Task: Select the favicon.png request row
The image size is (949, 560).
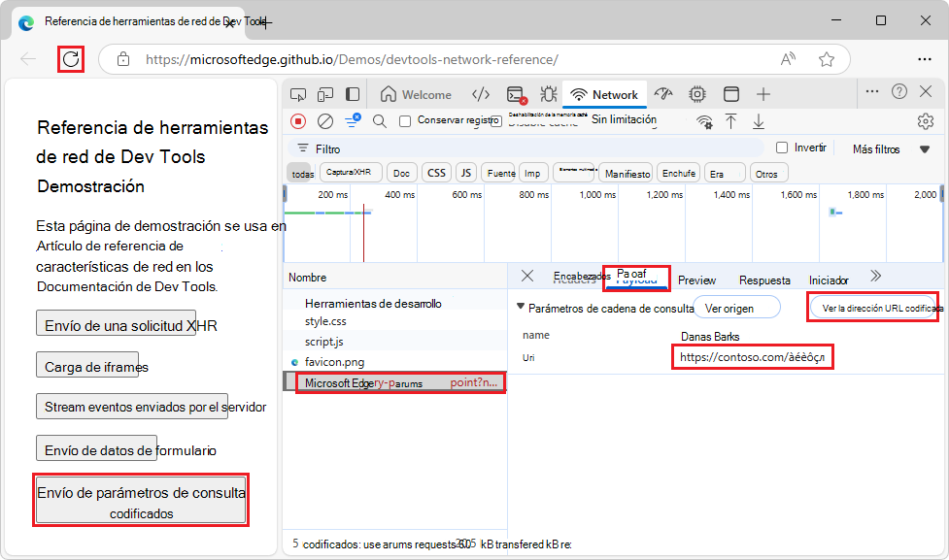Action: (395, 362)
